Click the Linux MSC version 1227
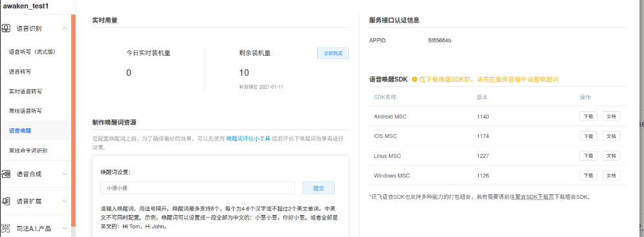644x237 pixels. (483, 155)
